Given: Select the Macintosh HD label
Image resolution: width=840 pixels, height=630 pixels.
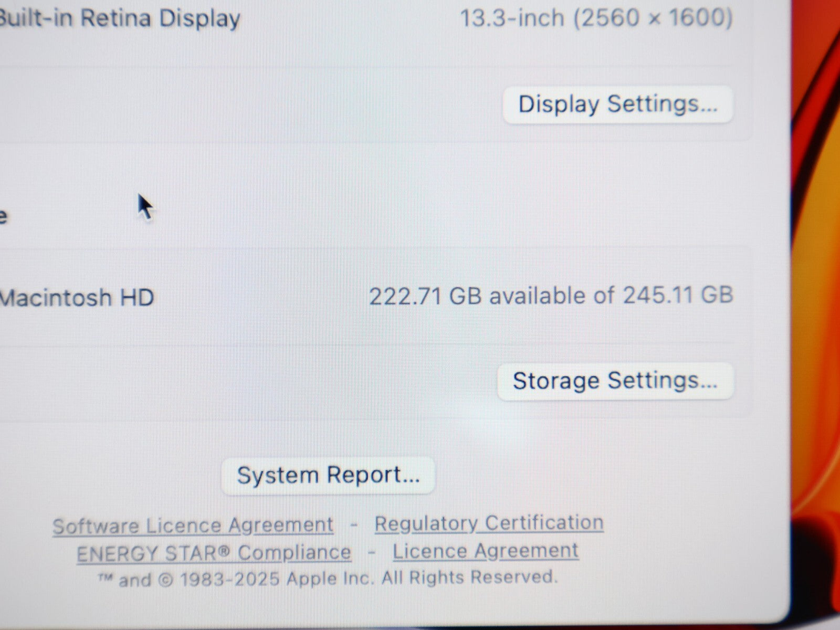Looking at the screenshot, I should [77, 298].
